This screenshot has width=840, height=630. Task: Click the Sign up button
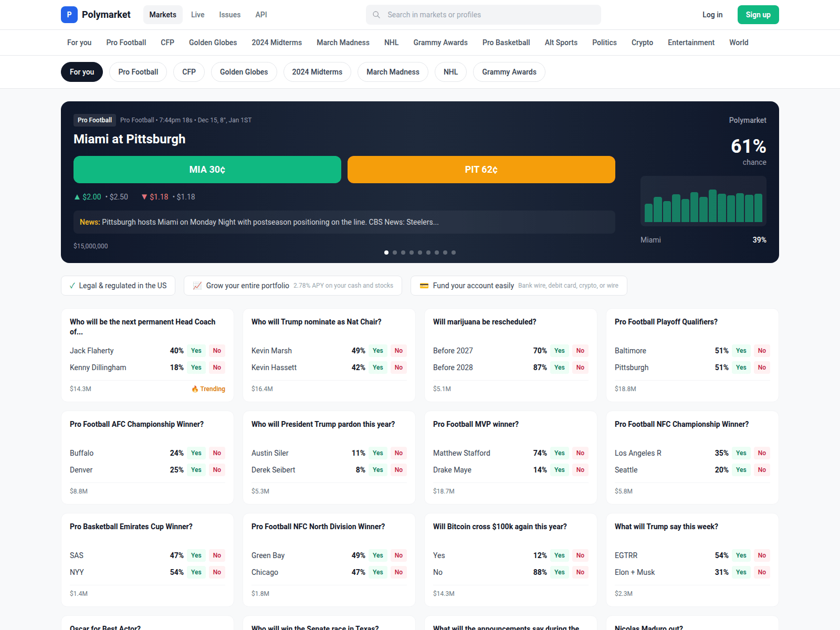[x=758, y=15]
